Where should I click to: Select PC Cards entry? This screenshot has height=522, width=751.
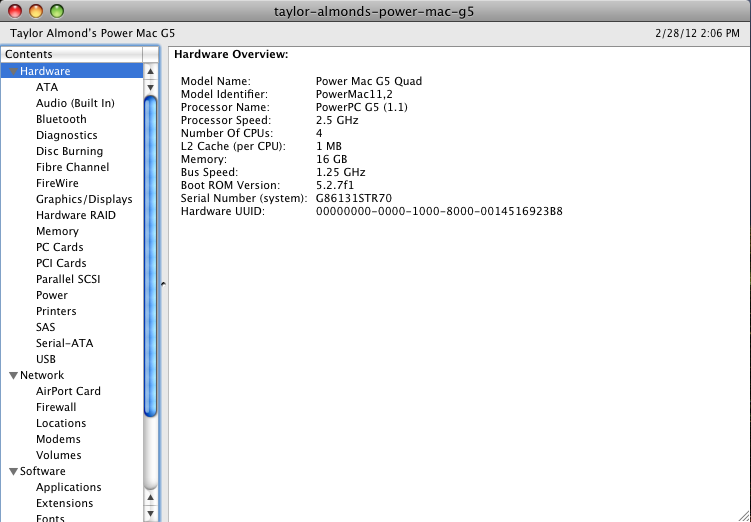click(x=59, y=247)
